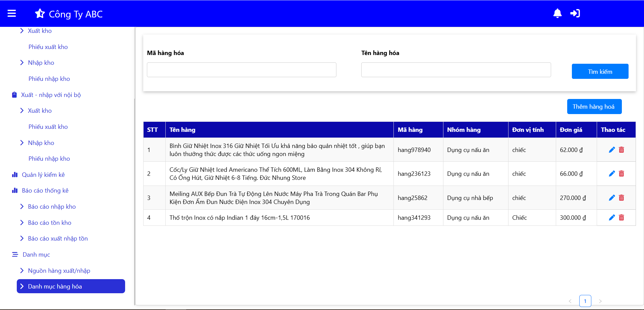
Task: Click clipboard icon beside Xuất - nhập với nội bộ
Action: coord(14,95)
